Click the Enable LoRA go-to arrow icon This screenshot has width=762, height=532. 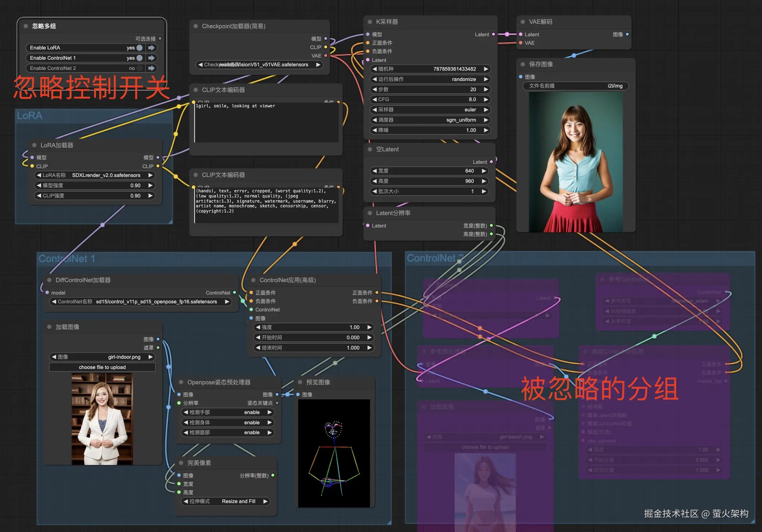[x=151, y=48]
